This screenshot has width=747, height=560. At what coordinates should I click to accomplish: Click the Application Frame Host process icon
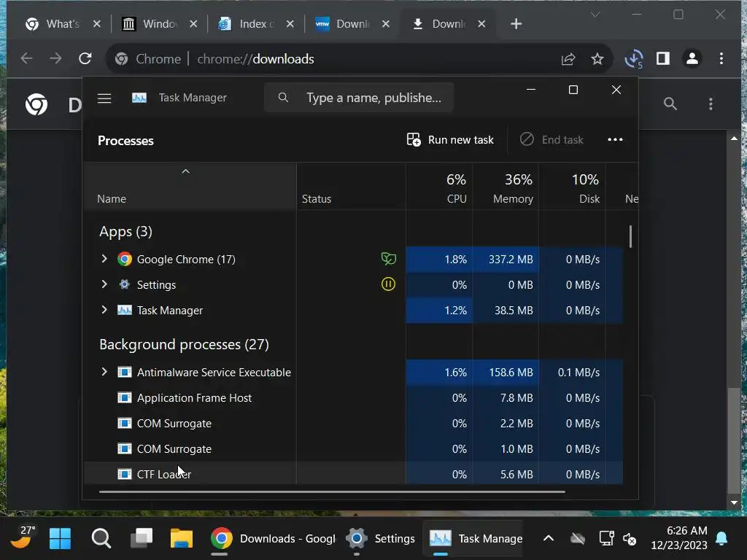click(125, 397)
